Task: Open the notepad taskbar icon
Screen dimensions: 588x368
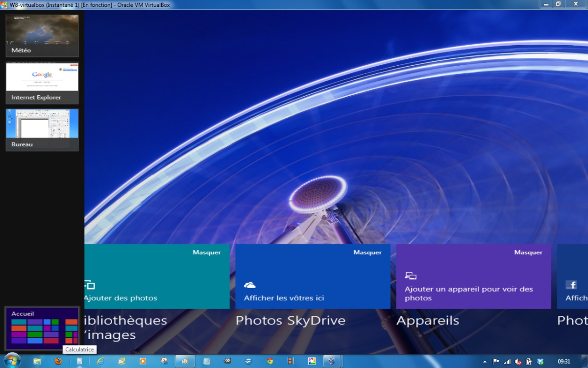Action: tap(206, 361)
